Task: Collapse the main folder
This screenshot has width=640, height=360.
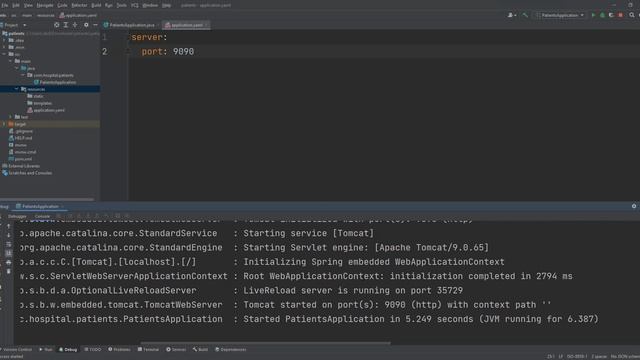Action: 11,61
